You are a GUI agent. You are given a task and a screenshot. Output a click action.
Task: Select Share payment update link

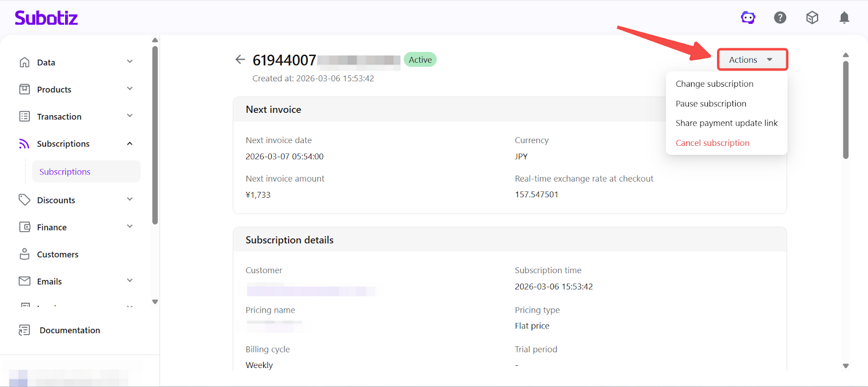click(x=726, y=123)
